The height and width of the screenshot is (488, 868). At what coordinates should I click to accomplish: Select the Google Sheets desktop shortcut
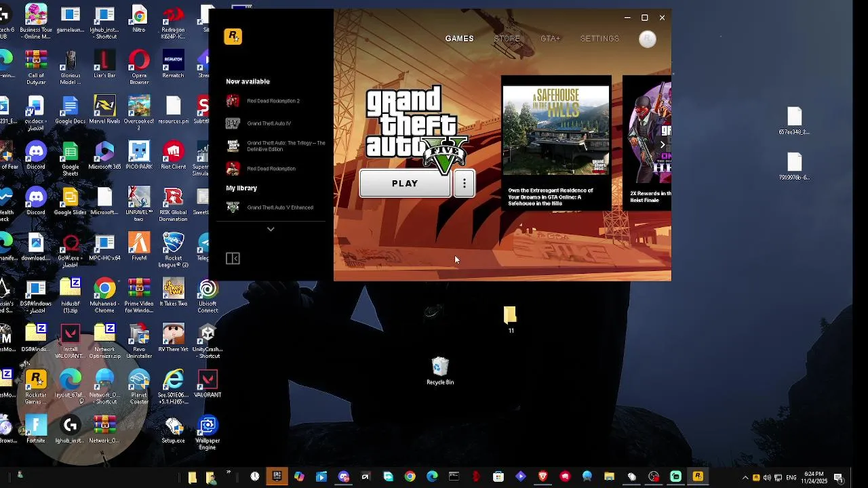(70, 159)
